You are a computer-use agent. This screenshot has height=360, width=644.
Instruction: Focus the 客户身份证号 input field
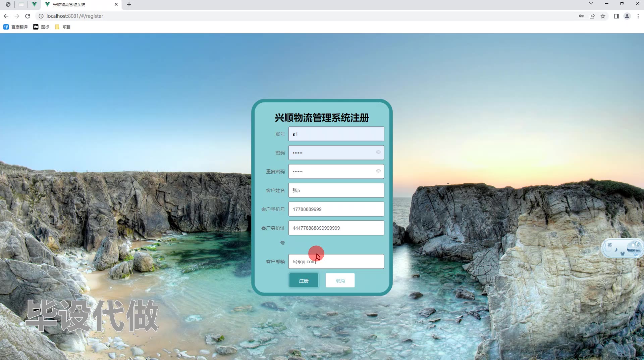point(336,228)
